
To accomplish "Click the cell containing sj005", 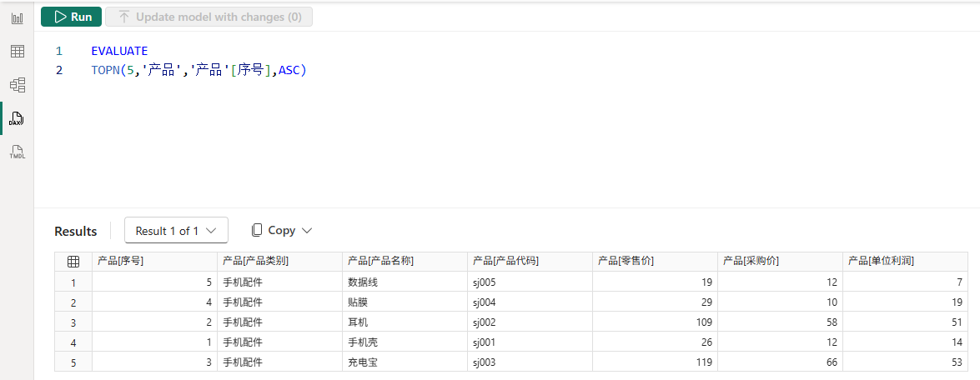I will point(530,282).
